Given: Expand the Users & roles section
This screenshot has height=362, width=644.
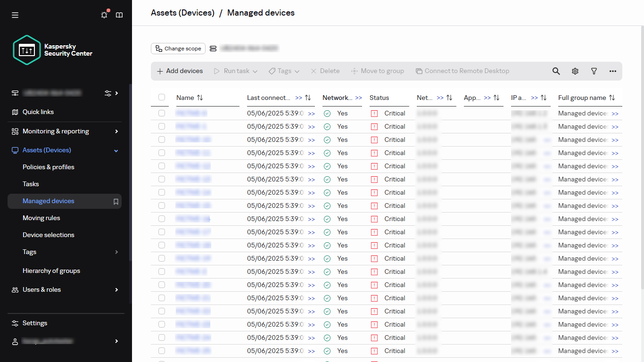Looking at the screenshot, I should point(116,289).
